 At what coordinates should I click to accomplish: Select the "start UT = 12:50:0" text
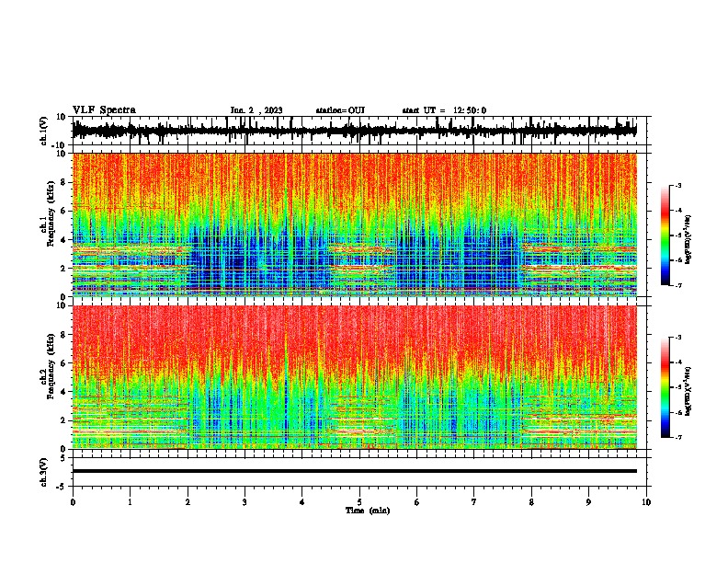[x=444, y=110]
